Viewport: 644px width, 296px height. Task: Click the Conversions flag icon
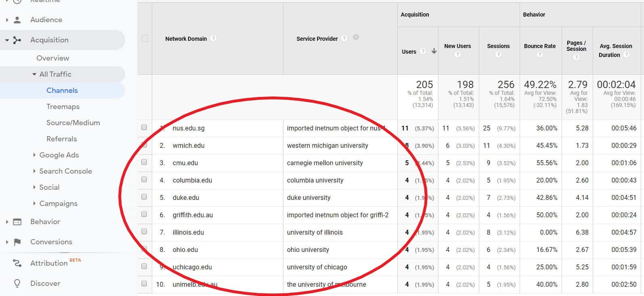click(x=17, y=242)
